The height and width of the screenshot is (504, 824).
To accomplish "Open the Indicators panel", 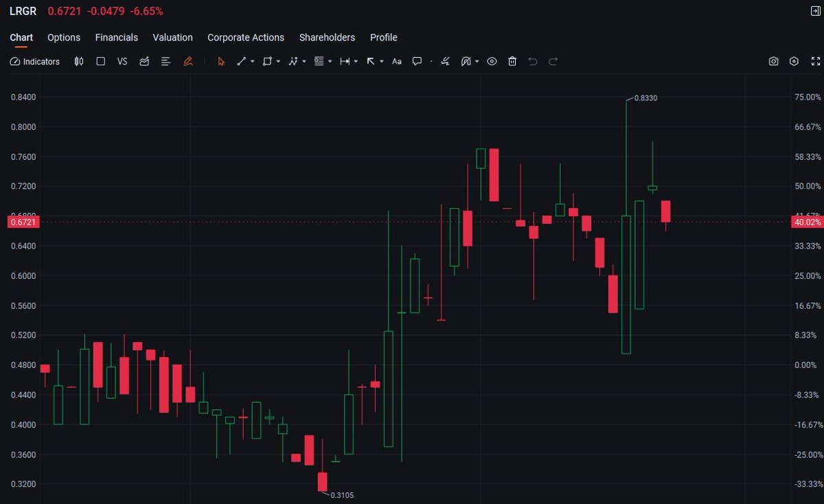I will point(35,61).
